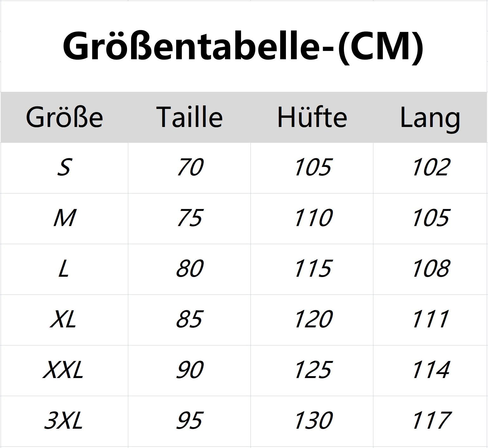Select the size XXL cell
The height and width of the screenshot is (448, 488).
[x=64, y=370]
